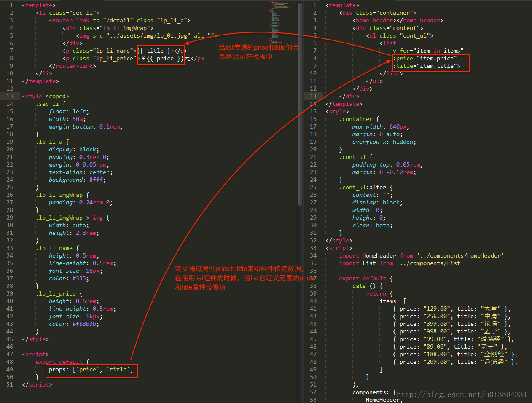532x403 pixels.
Task: Click the .lp_li_price selector line
Action: tap(59, 293)
